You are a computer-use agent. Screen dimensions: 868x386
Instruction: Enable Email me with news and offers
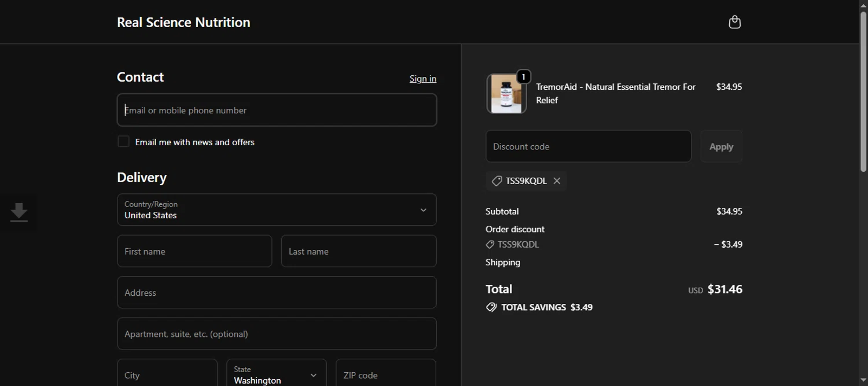pyautogui.click(x=123, y=142)
